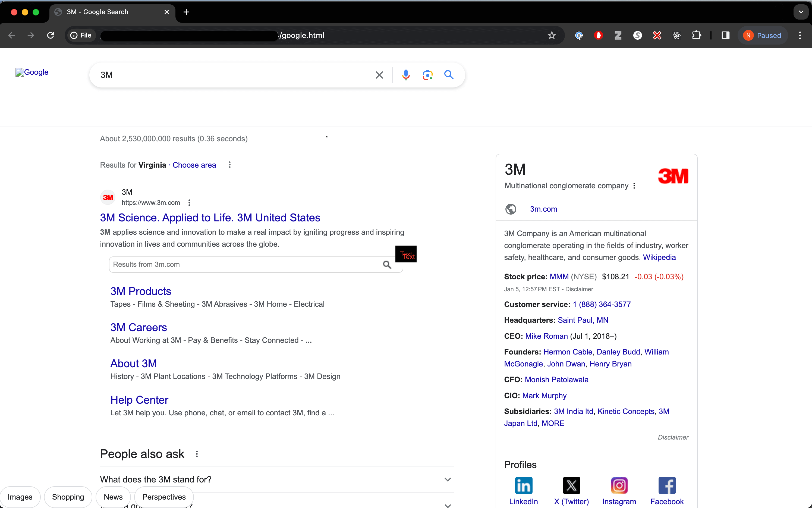Image resolution: width=812 pixels, height=508 pixels.
Task: Open Kinetic Concepts subsidiary link
Action: 626,411
